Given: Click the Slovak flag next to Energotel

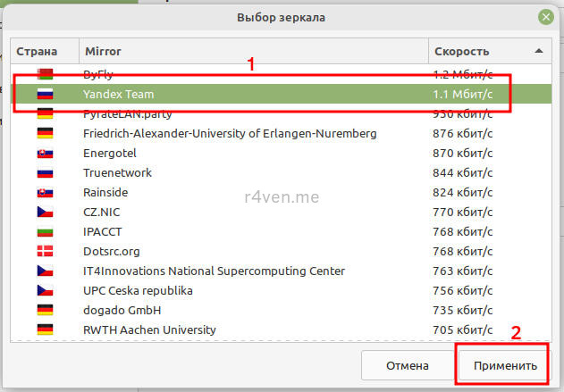Looking at the screenshot, I should (45, 153).
